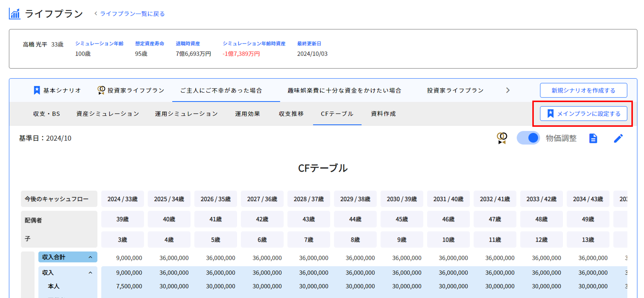The height and width of the screenshot is (298, 644).
Task: Click the back arrow before ライフプラン一覧に戻る
Action: click(x=96, y=13)
